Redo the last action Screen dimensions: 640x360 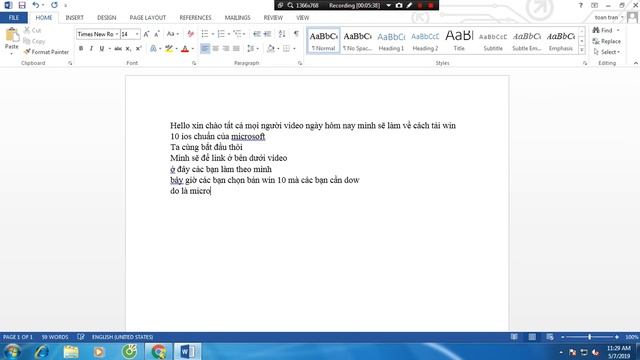click(54, 5)
